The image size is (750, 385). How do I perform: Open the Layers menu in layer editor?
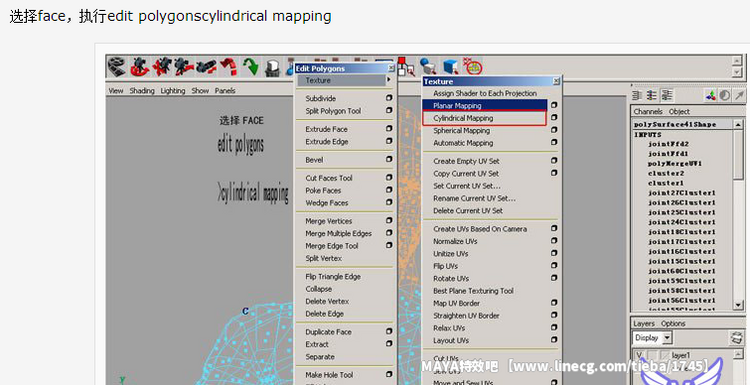(x=644, y=324)
